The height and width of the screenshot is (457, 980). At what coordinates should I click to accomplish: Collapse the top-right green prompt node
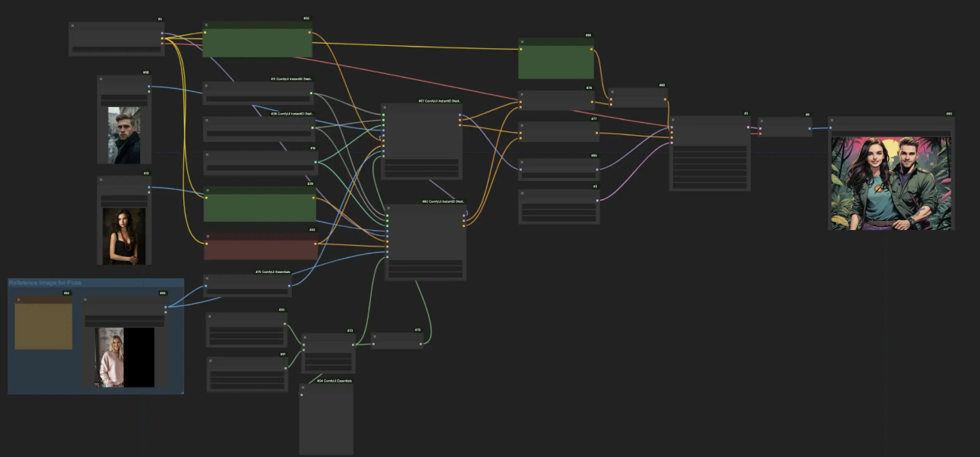point(522,41)
